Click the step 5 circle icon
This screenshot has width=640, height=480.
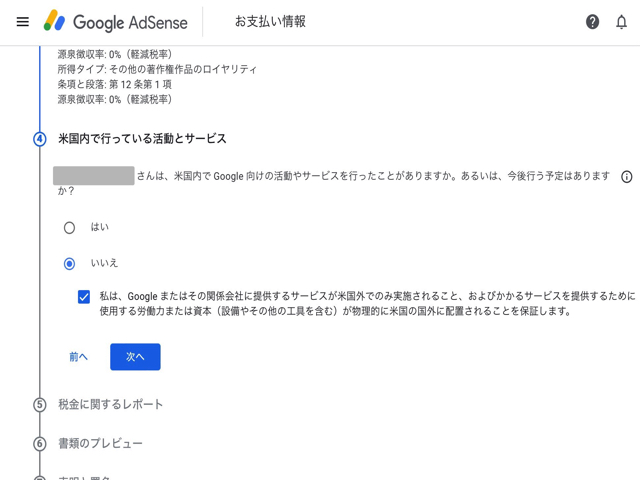click(x=40, y=405)
